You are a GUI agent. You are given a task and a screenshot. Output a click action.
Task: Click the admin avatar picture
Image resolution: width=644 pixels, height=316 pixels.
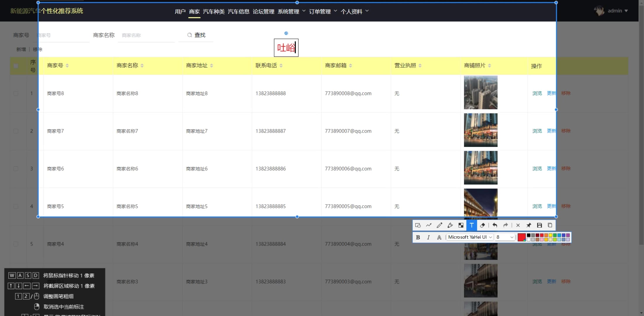tap(599, 11)
